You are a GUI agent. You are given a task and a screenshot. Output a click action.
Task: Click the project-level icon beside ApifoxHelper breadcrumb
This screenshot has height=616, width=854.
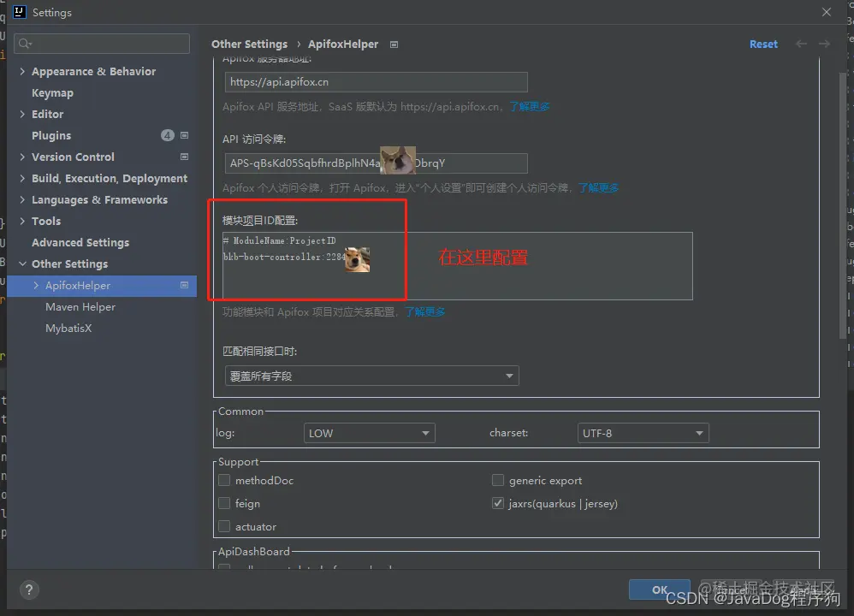pos(394,44)
